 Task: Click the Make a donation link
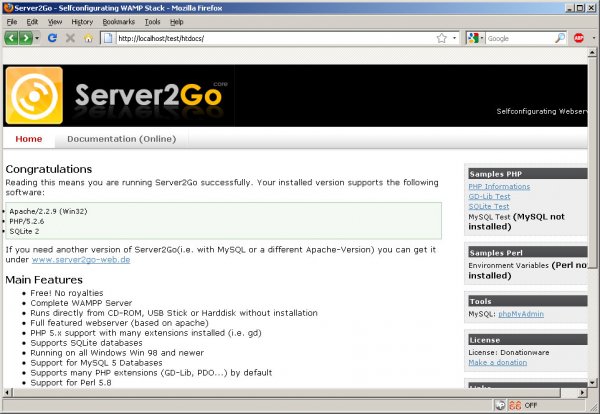click(x=498, y=362)
